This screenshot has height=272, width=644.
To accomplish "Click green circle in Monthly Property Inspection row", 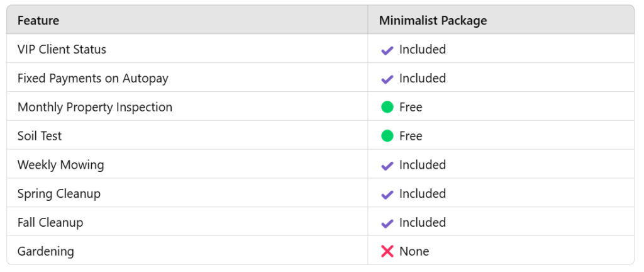I will coord(387,107).
